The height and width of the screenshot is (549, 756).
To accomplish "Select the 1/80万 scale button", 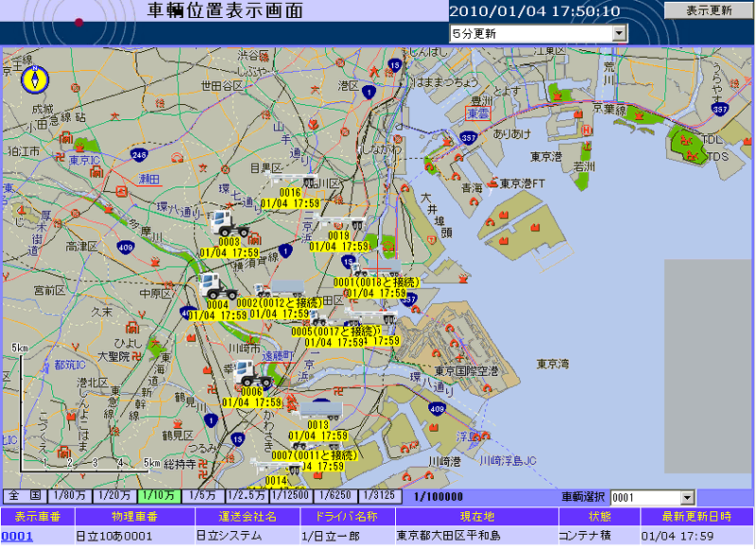I will (x=71, y=496).
